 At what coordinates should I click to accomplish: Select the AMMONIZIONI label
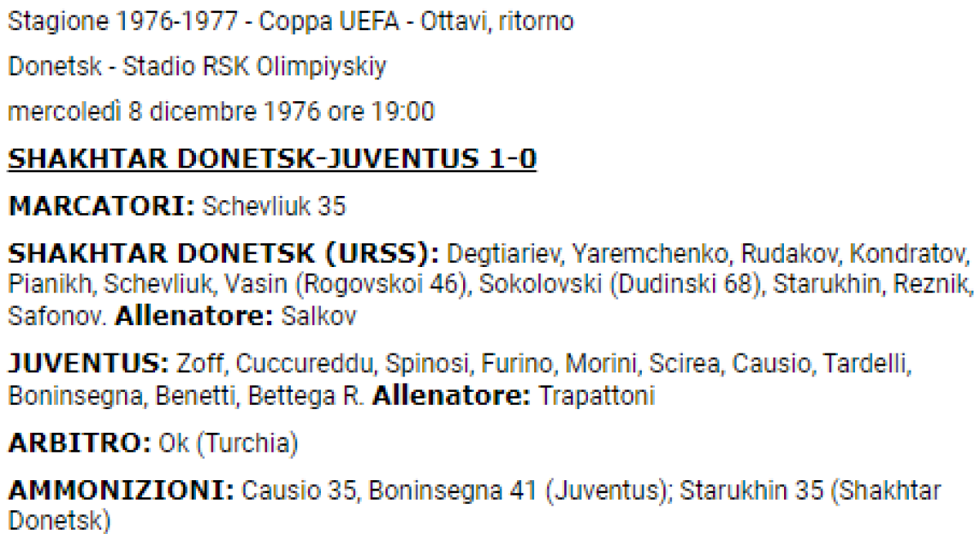pos(121,491)
